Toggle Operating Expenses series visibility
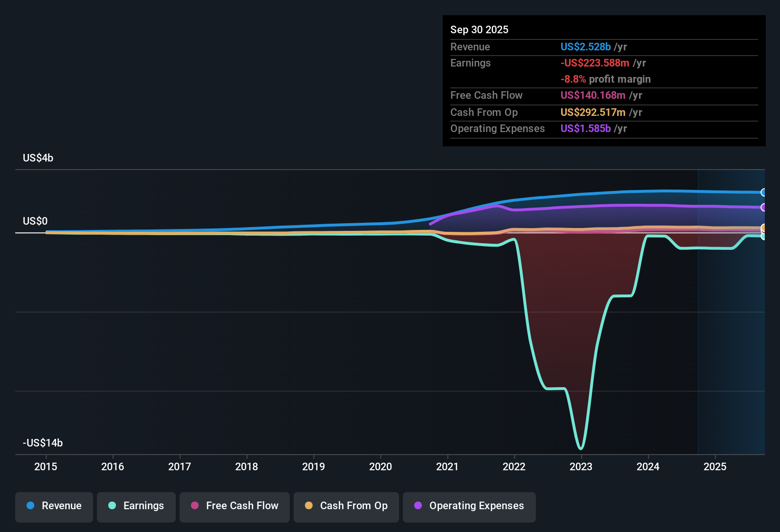Screen dimensions: 780x532 [x=469, y=506]
